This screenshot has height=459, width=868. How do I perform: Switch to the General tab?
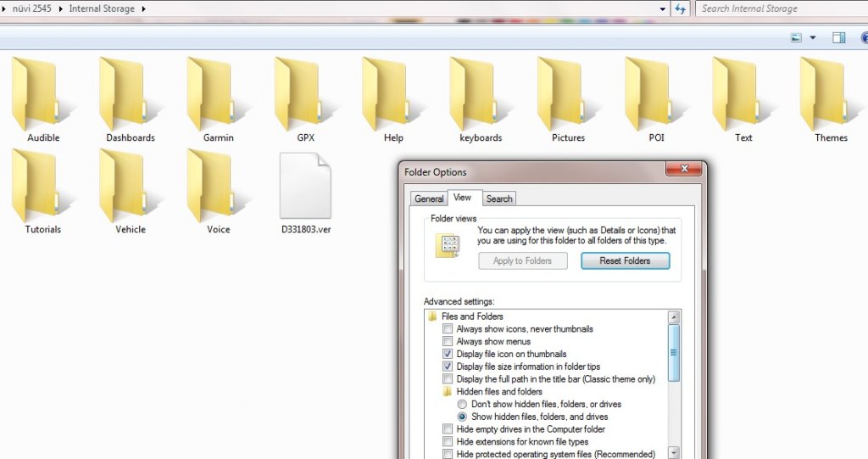tap(429, 199)
